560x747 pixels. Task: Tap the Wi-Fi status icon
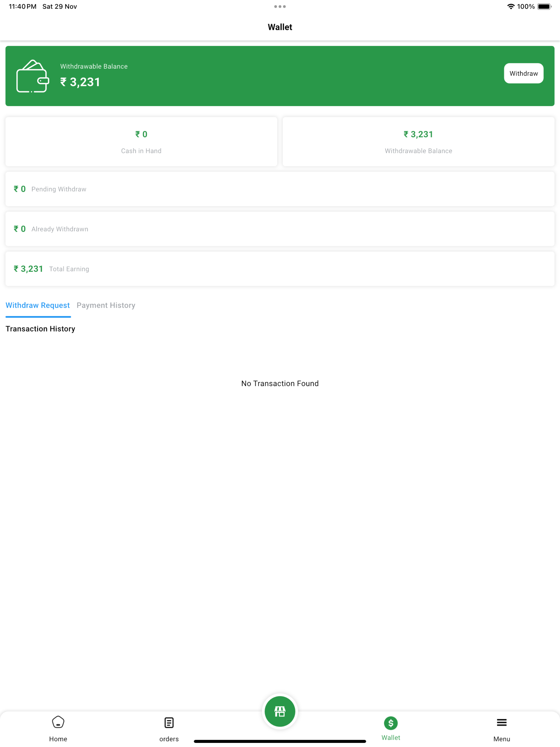click(511, 7)
